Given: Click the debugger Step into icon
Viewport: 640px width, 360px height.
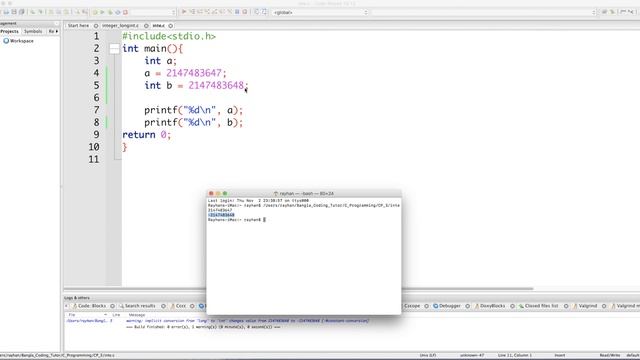Looking at the screenshot, I should click(207, 12).
